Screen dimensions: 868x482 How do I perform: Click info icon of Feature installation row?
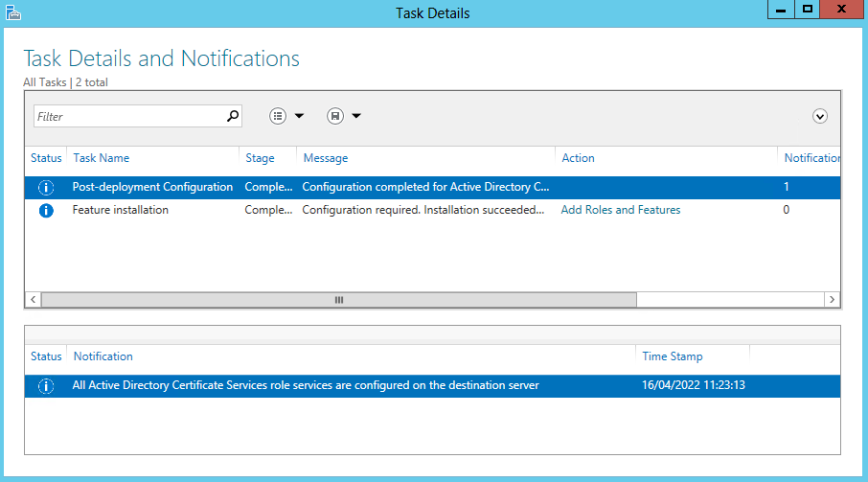point(46,210)
